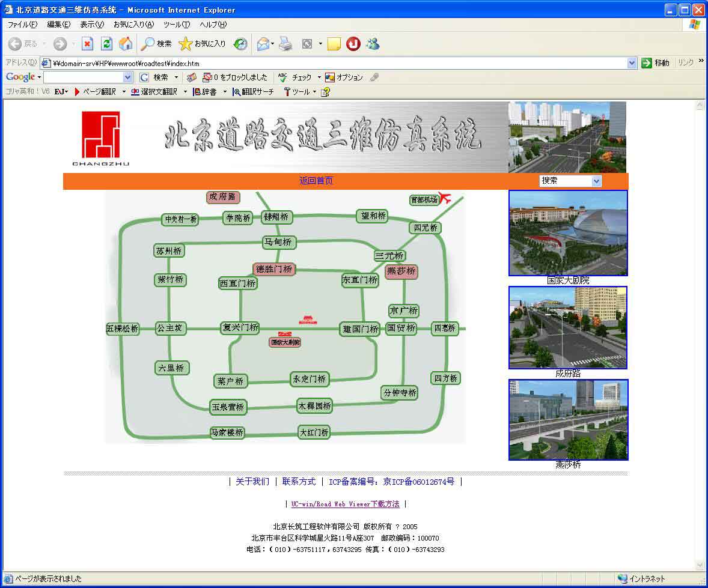The image size is (708, 588).
Task: Open the ツール(T) menu
Action: point(177,25)
